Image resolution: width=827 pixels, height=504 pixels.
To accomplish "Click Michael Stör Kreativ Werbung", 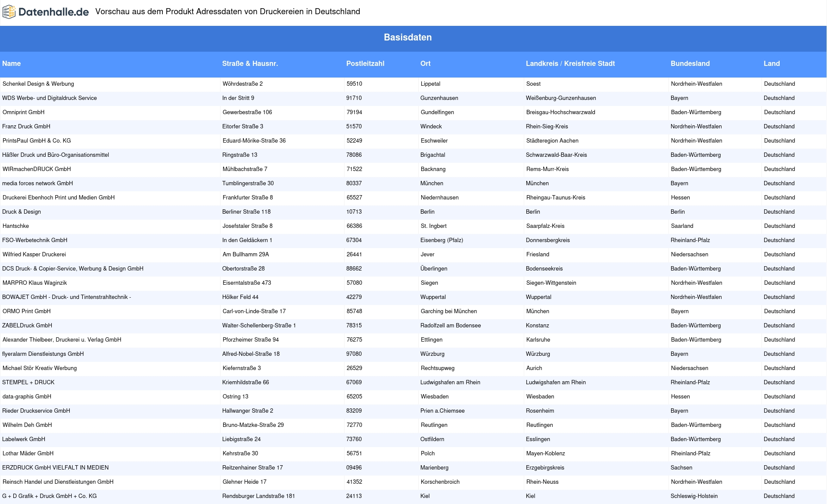I will (40, 368).
